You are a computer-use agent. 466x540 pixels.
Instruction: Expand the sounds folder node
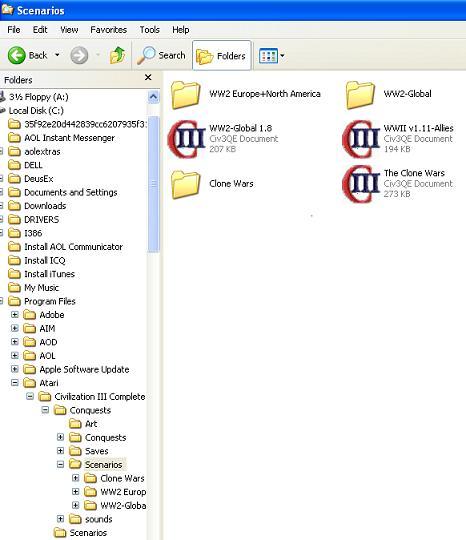click(60, 519)
